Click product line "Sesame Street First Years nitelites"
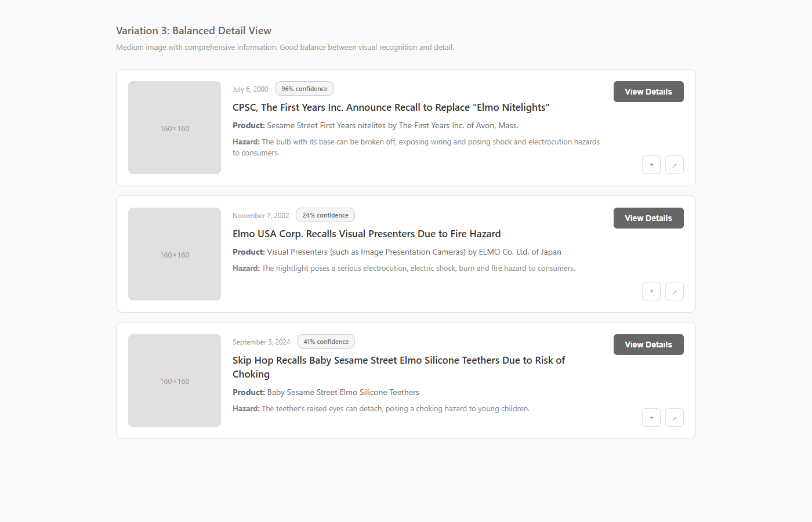The image size is (812, 522). [376, 125]
